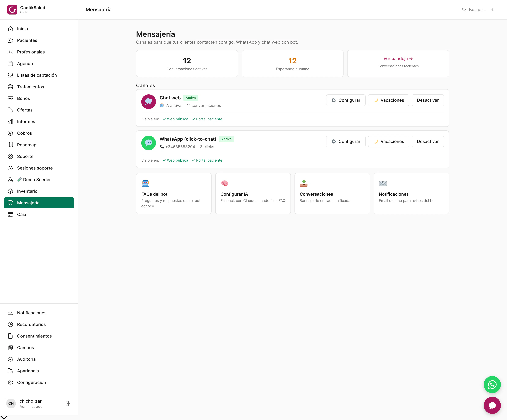Viewport: 507px width, 420px height.
Task: Desactivar the Chat web channel
Action: point(427,100)
